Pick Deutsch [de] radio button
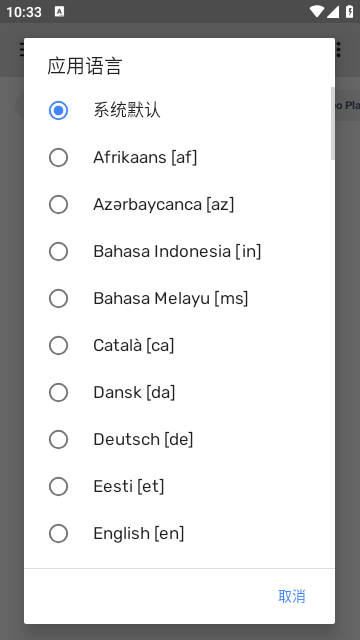The width and height of the screenshot is (360, 640). [x=58, y=440]
